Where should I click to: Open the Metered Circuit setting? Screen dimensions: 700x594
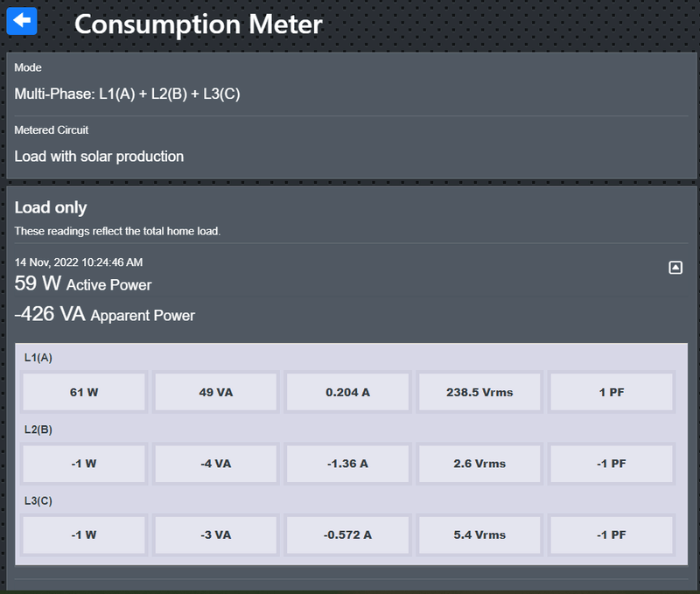coord(99,157)
